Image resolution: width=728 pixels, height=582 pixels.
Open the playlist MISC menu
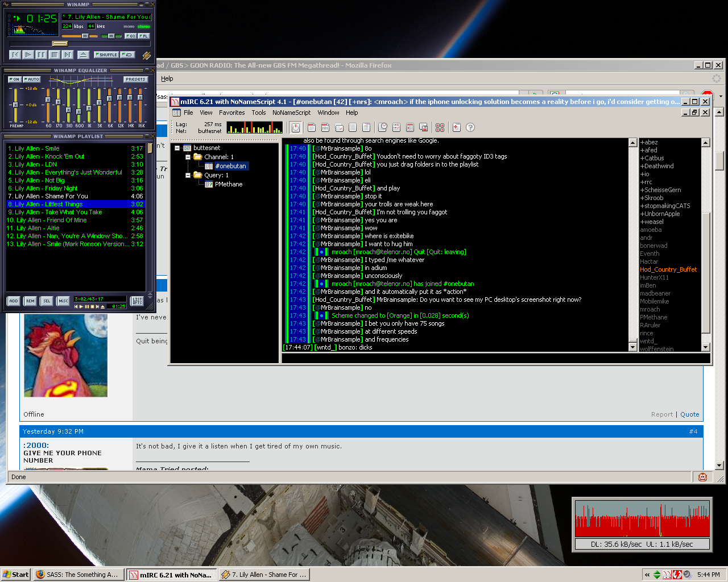coord(63,301)
